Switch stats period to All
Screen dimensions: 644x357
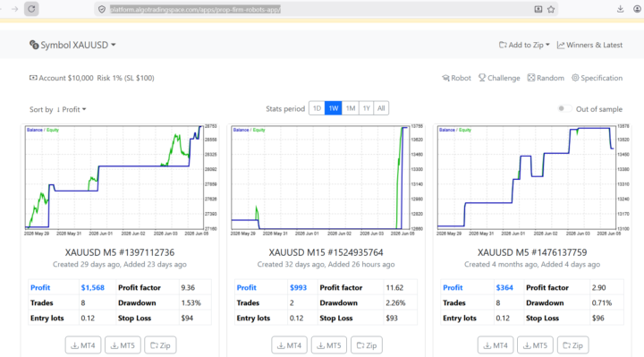pos(381,108)
